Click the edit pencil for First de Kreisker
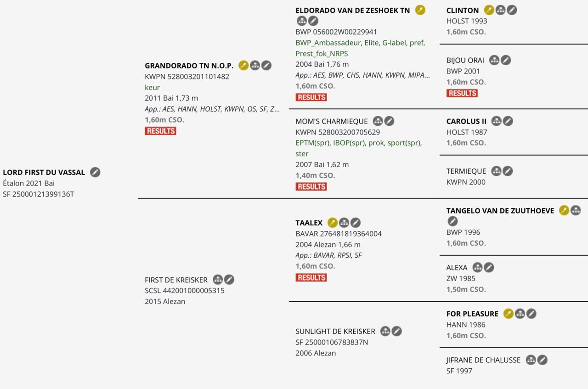The image size is (588, 389). click(x=229, y=280)
